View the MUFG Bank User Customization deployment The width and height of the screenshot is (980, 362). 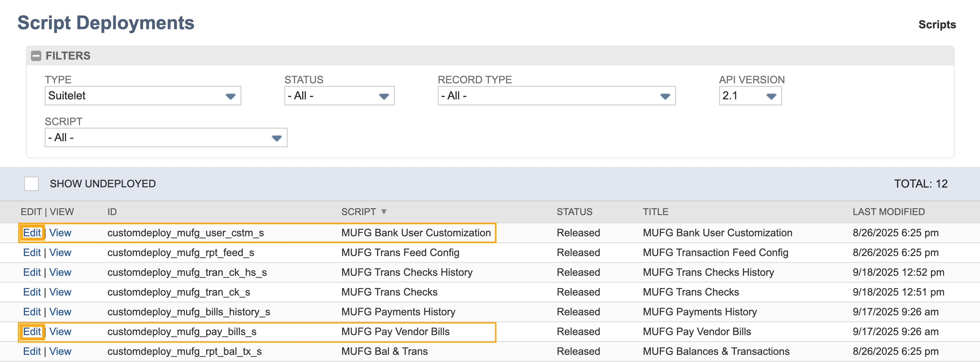coord(60,233)
